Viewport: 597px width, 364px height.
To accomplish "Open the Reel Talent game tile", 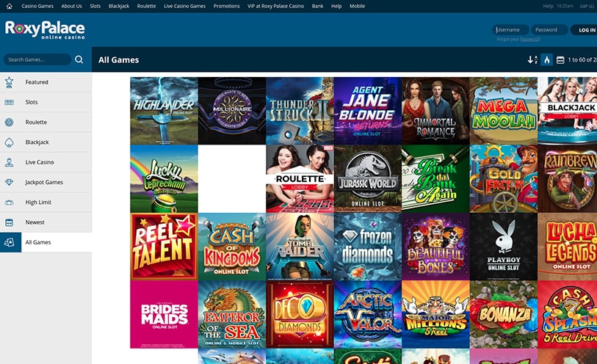I will click(164, 247).
